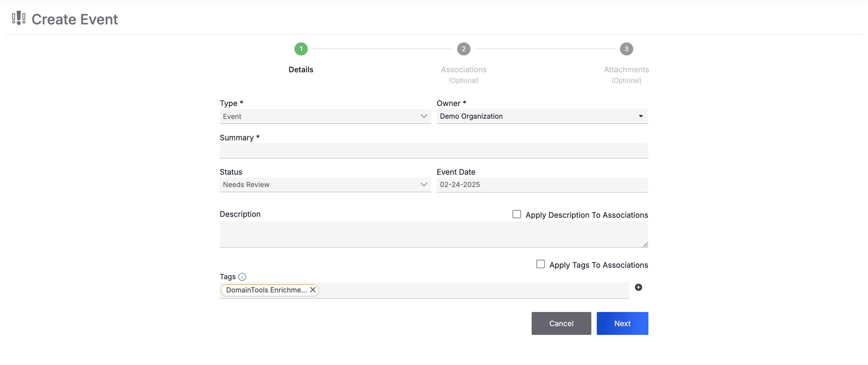The height and width of the screenshot is (365, 868).
Task: Click the Tags input area
Action: [424, 290]
